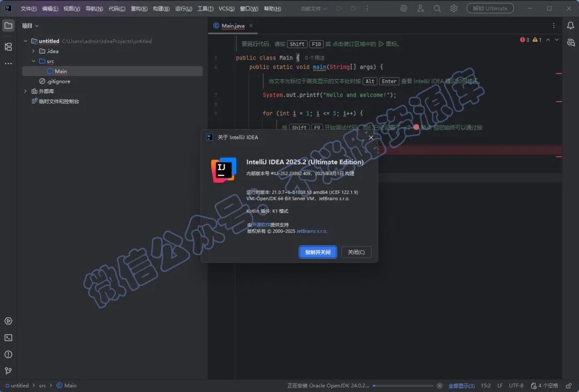579x392 pixels.
Task: Open the Structure tool window icon
Action: coord(8,47)
